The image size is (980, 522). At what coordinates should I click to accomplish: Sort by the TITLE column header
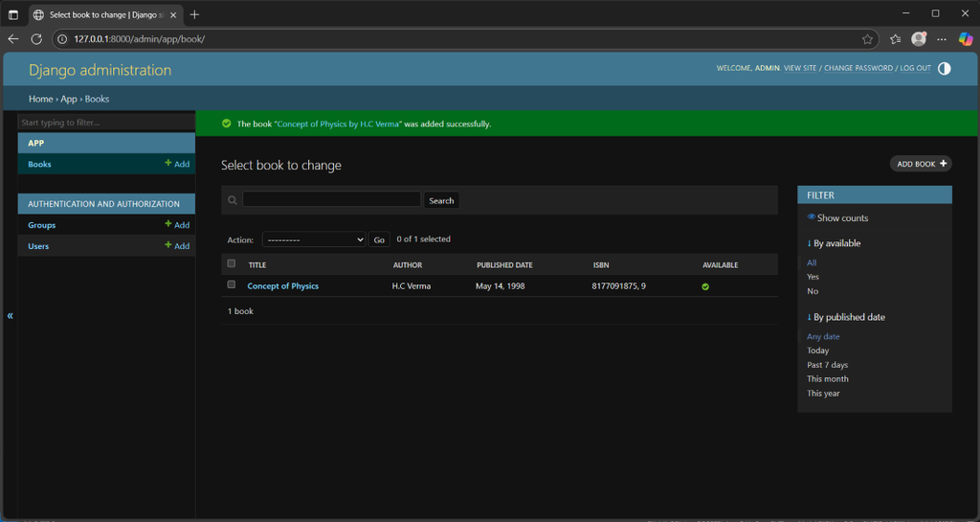(257, 265)
